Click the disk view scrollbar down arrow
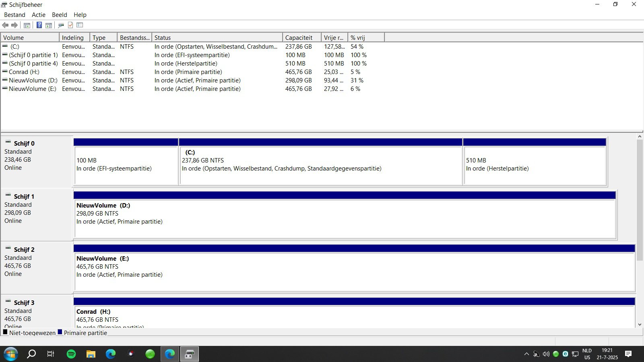This screenshot has width=644, height=362. tap(640, 325)
